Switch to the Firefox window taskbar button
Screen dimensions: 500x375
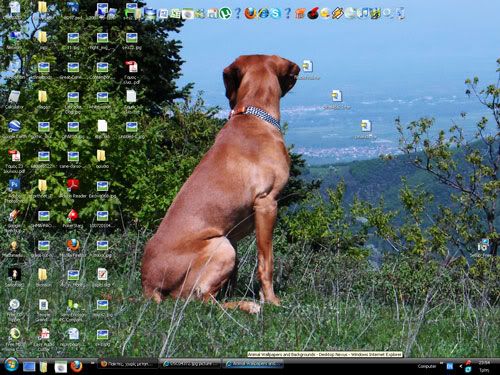pyautogui.click(x=128, y=364)
